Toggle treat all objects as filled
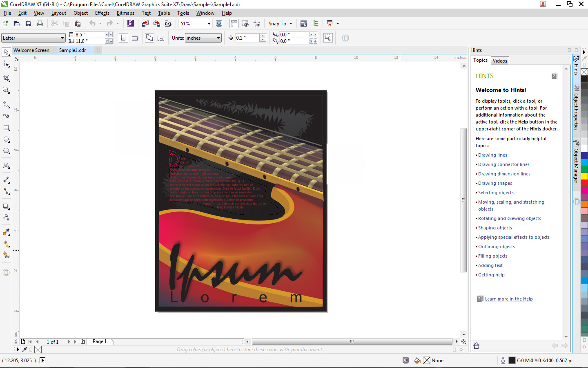Screen dimensions: 588x368 327,38
